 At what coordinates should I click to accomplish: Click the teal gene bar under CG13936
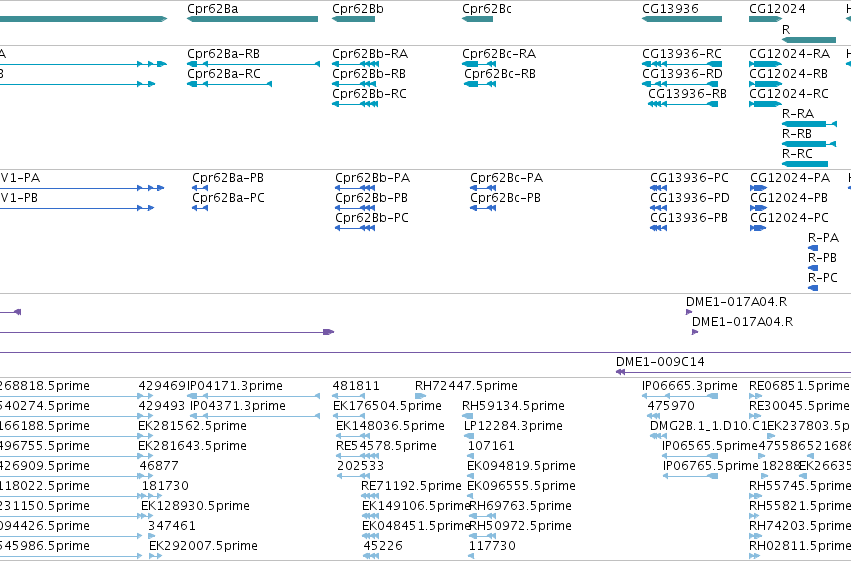tap(682, 19)
